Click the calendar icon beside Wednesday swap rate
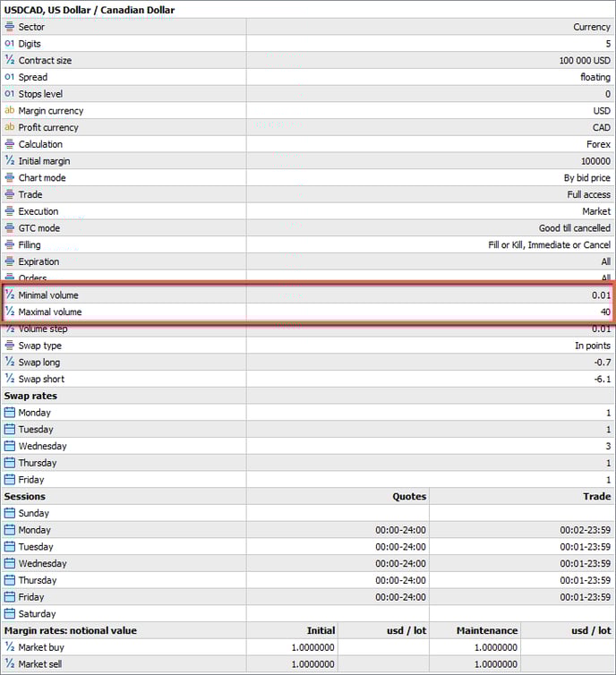This screenshot has width=616, height=675. pyautogui.click(x=10, y=447)
